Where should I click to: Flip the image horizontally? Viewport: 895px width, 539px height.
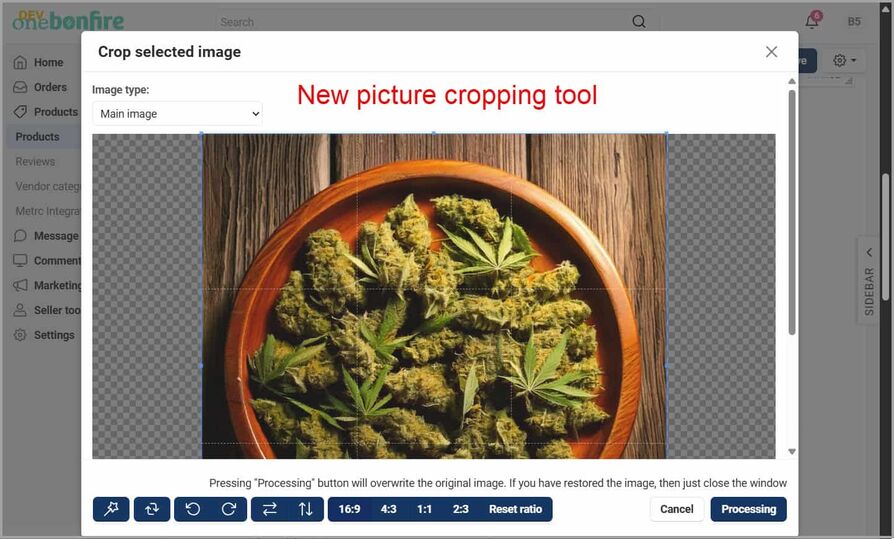coord(270,509)
